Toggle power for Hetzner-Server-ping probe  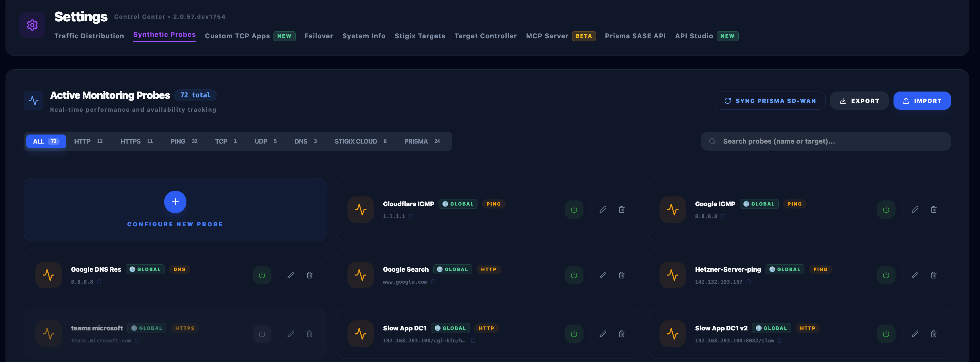point(886,275)
